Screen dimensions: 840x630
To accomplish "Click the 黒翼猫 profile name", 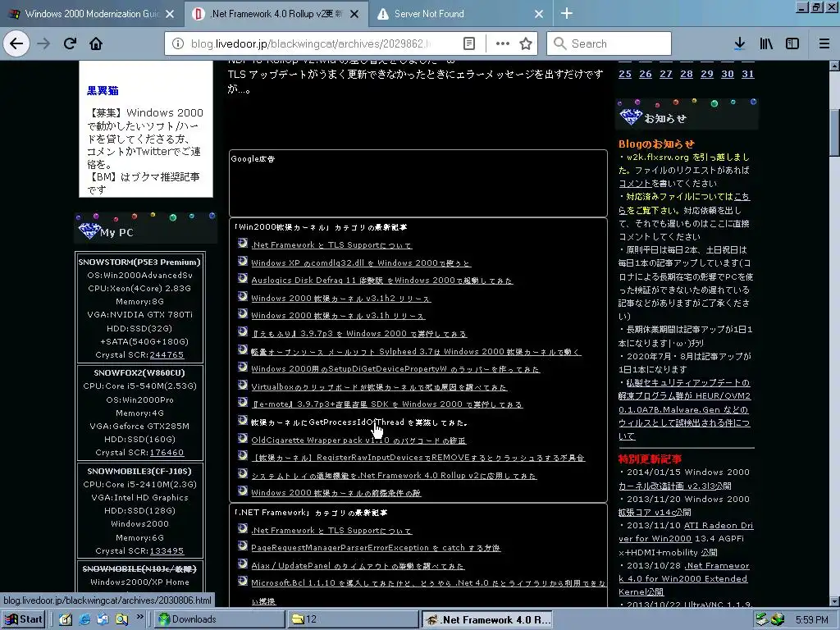I will click(x=103, y=90).
